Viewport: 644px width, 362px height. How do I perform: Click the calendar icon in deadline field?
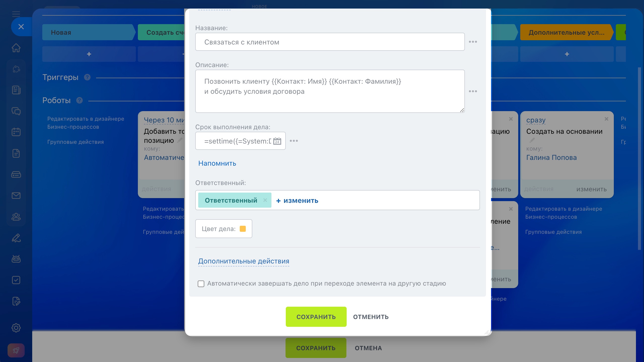click(277, 141)
